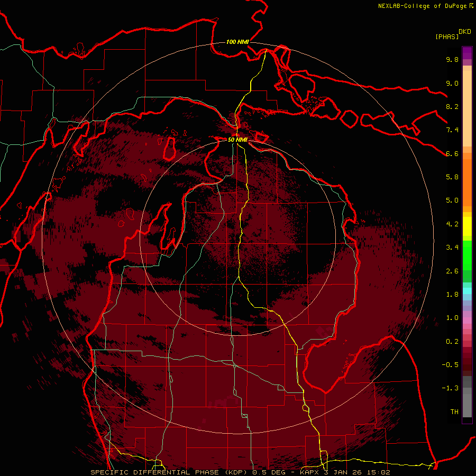Click the 3.4 scale value
Screen dimensions: 476x476
452,248
